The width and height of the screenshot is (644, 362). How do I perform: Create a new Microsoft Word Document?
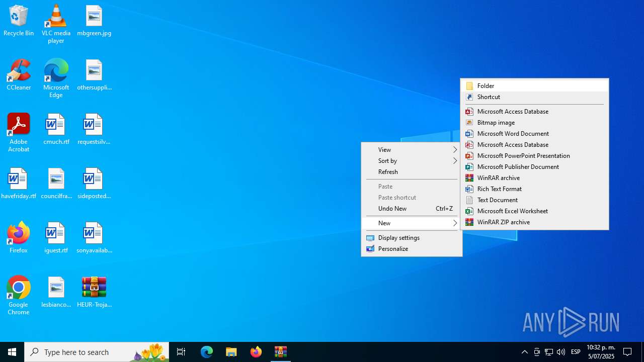coord(534,134)
